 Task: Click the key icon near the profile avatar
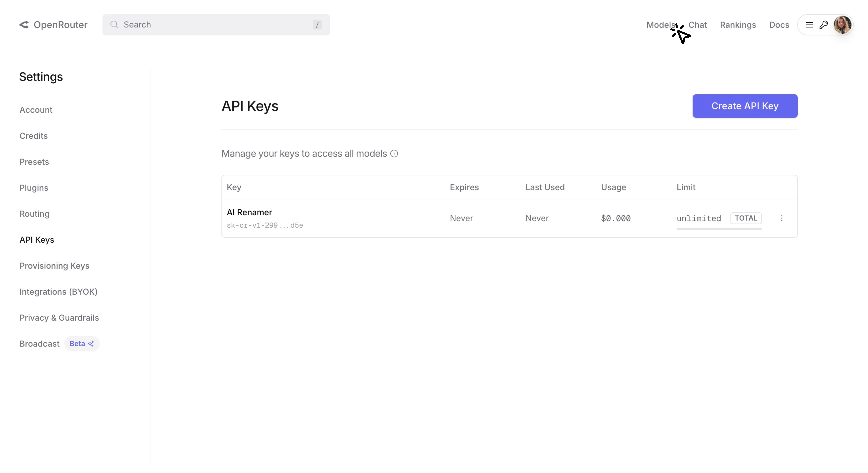(x=823, y=25)
